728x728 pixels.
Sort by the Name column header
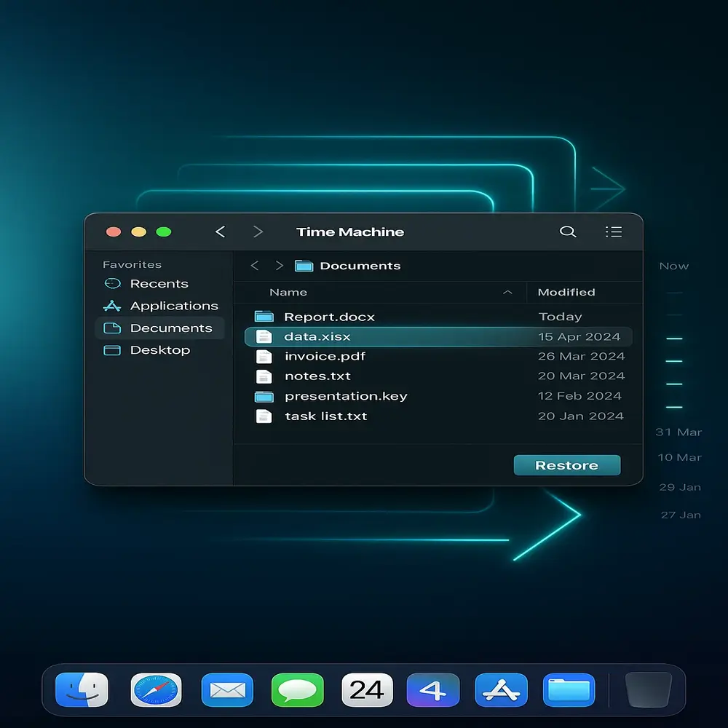[x=288, y=292]
